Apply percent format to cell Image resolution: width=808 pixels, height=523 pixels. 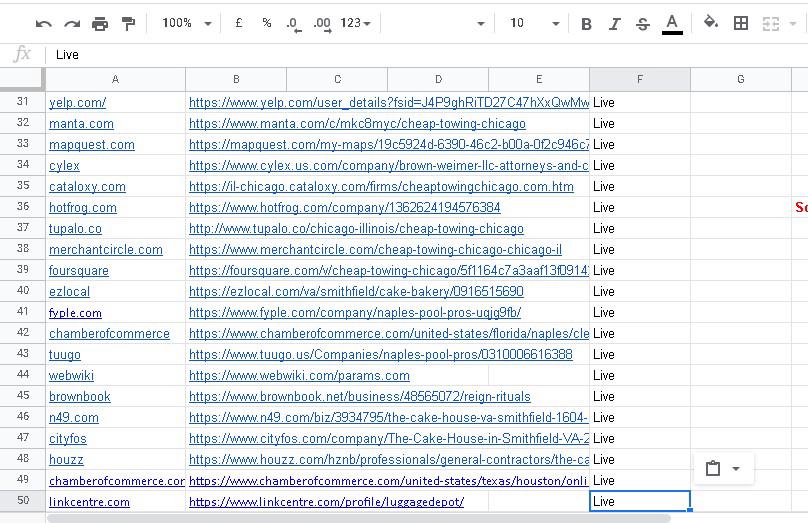pyautogui.click(x=266, y=23)
